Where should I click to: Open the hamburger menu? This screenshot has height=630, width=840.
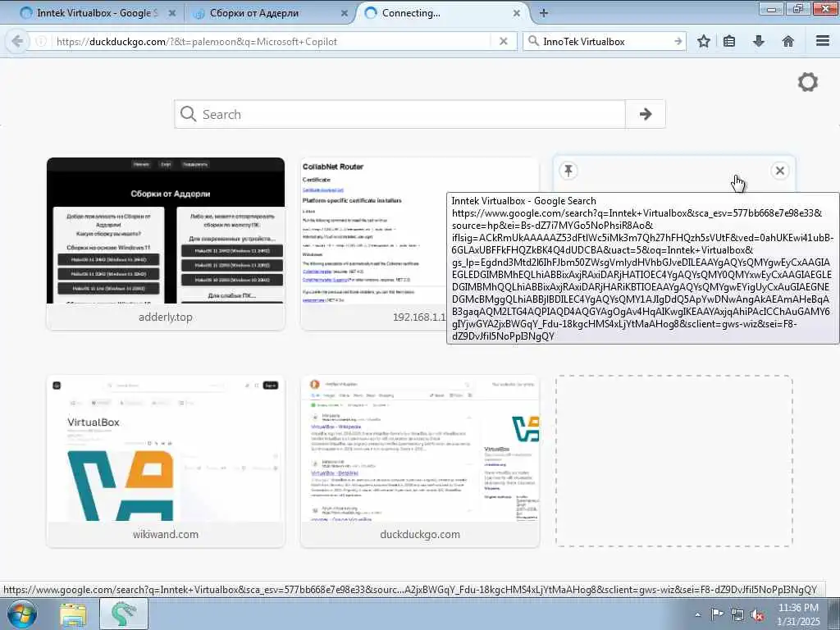point(823,41)
